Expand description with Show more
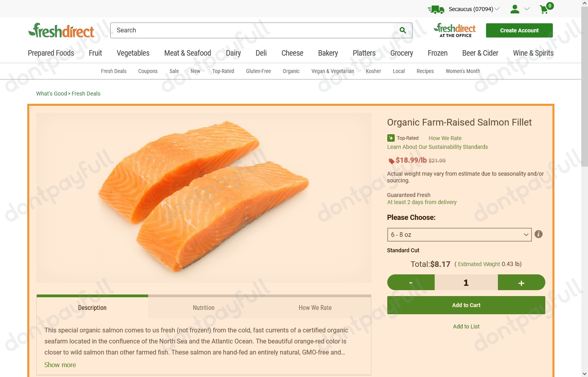 click(x=60, y=365)
